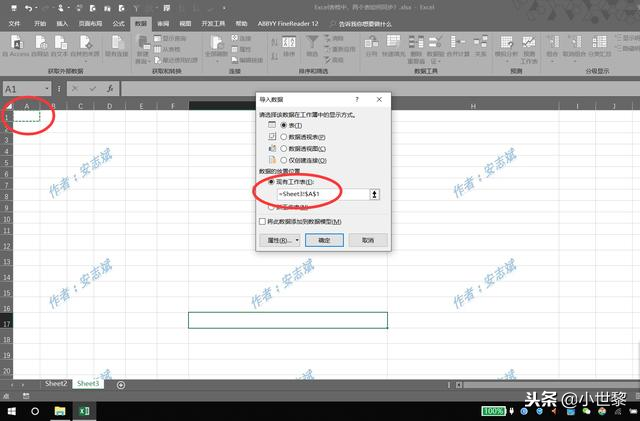
Task: Select Only Create Connection (仅创建连接) radio option
Action: click(284, 160)
